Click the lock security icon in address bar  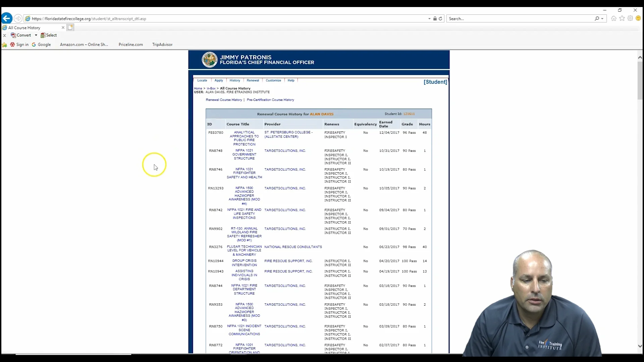(x=435, y=18)
